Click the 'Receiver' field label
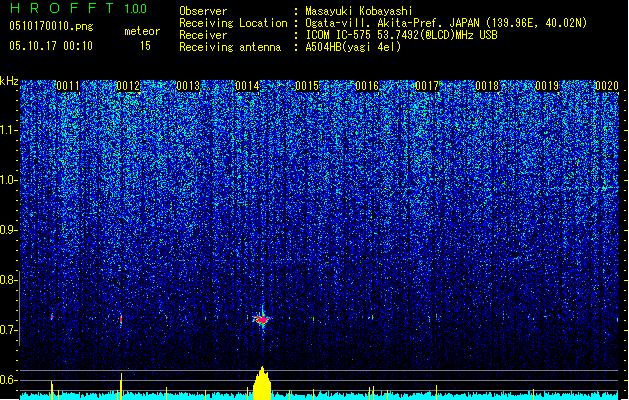629x400 pixels. [x=203, y=35]
